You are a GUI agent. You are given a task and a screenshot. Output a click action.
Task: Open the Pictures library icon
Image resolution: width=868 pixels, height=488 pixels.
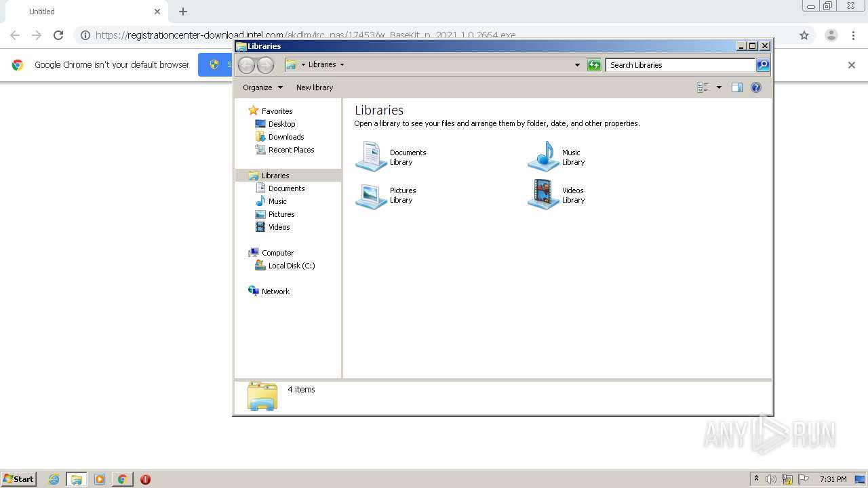pyautogui.click(x=371, y=195)
